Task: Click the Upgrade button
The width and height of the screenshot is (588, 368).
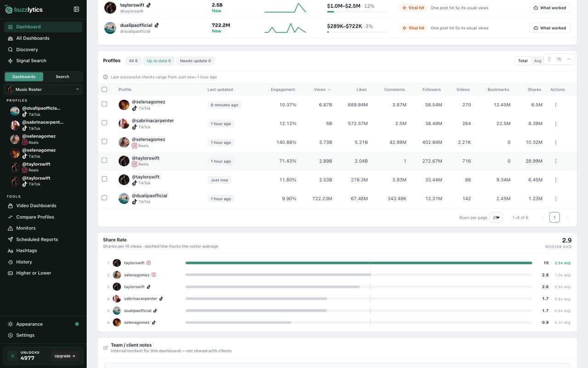Action: click(65, 356)
